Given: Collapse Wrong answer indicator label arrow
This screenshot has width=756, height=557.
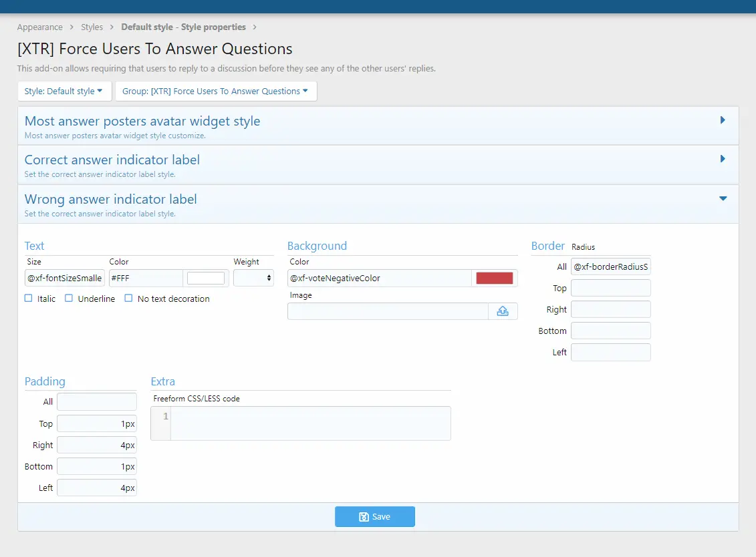Looking at the screenshot, I should (x=723, y=198).
